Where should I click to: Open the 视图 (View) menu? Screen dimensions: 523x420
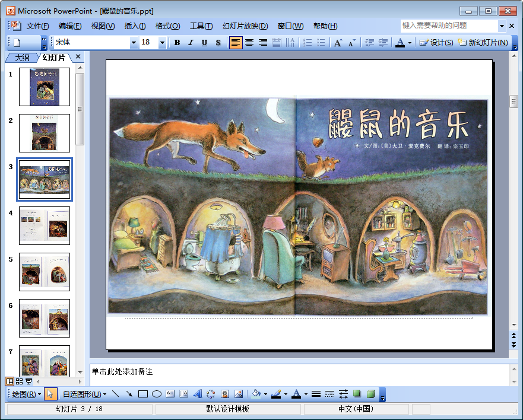point(103,26)
